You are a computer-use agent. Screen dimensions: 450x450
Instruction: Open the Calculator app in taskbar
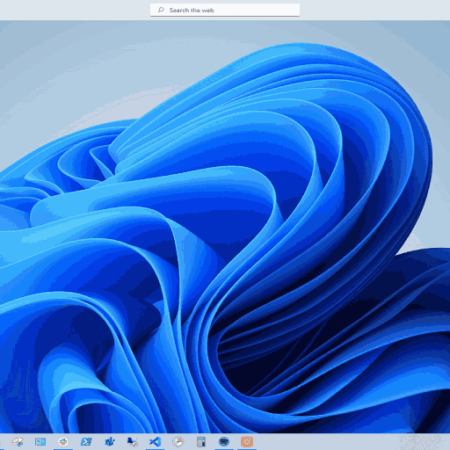pyautogui.click(x=201, y=442)
